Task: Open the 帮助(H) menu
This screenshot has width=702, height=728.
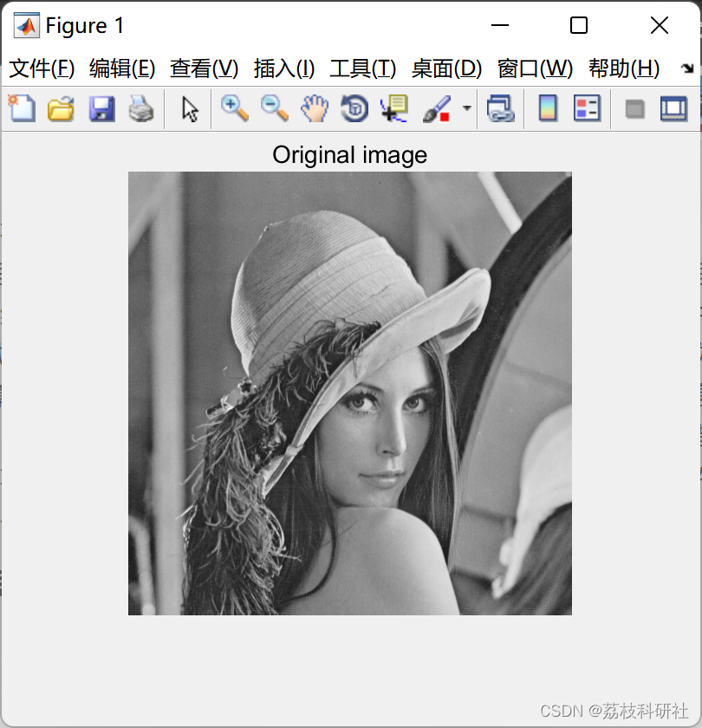Action: tap(624, 68)
